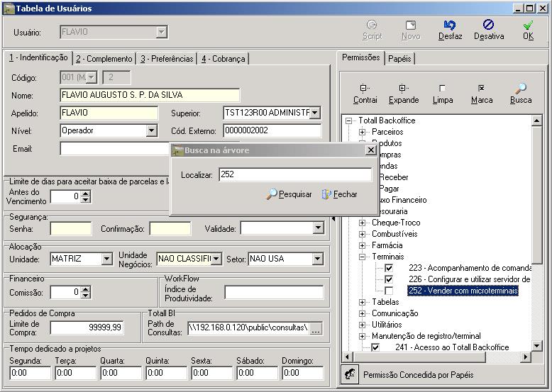Open the Unidade Negócios dropdown

coord(216,259)
